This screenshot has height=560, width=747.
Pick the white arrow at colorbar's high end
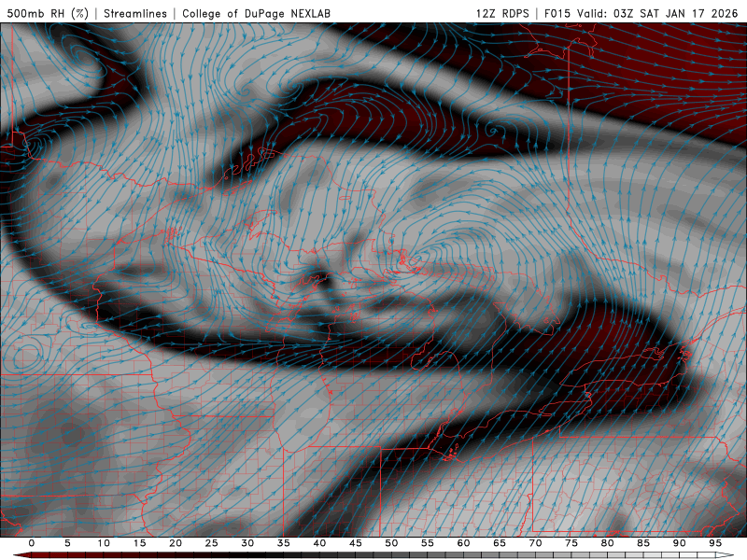(x=725, y=555)
